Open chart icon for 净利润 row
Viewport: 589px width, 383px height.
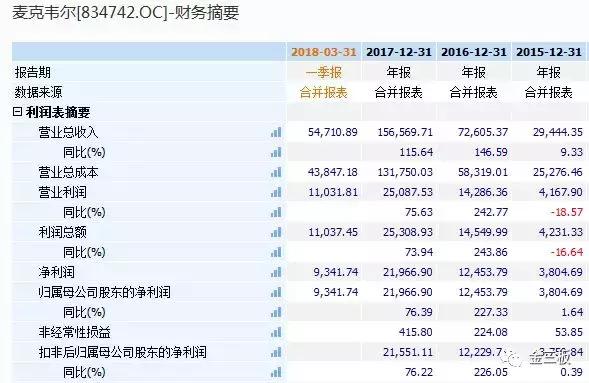click(x=276, y=272)
